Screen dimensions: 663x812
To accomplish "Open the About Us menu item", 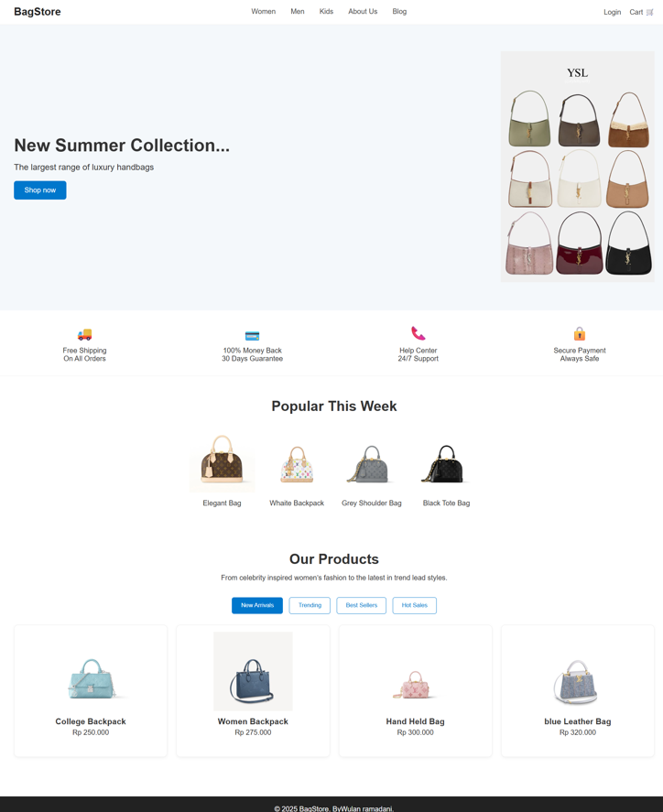I will pos(363,11).
